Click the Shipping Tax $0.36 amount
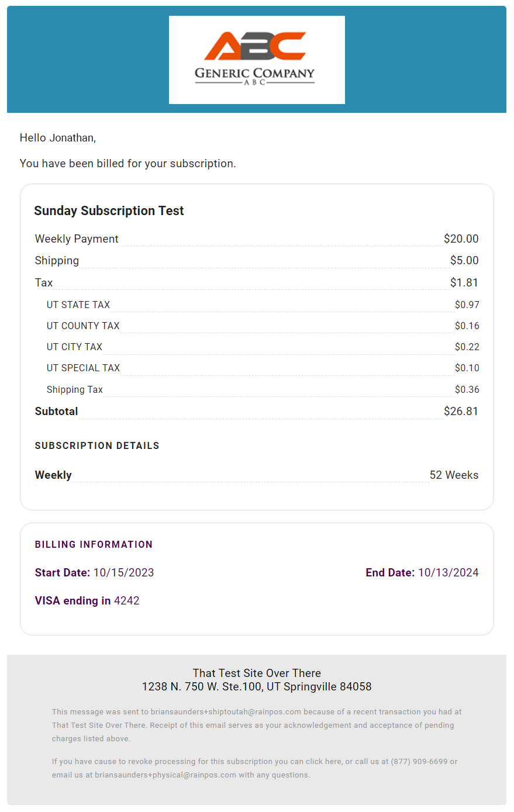The height and width of the screenshot is (812, 514). pyautogui.click(x=467, y=389)
